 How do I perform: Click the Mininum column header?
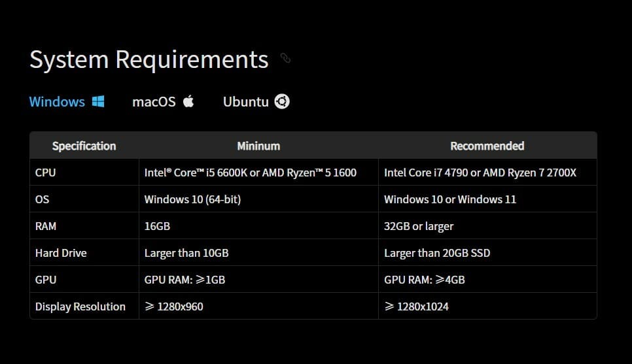pyautogui.click(x=258, y=146)
